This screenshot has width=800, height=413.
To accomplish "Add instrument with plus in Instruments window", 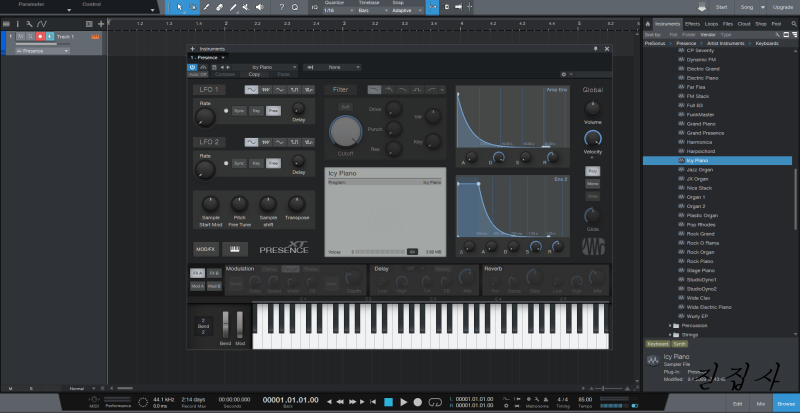I will (192, 48).
